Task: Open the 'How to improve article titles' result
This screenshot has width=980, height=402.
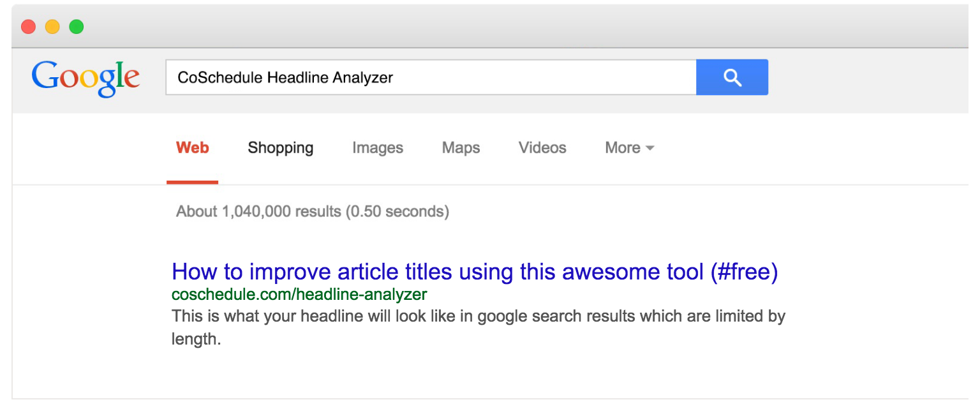Action: tap(475, 272)
